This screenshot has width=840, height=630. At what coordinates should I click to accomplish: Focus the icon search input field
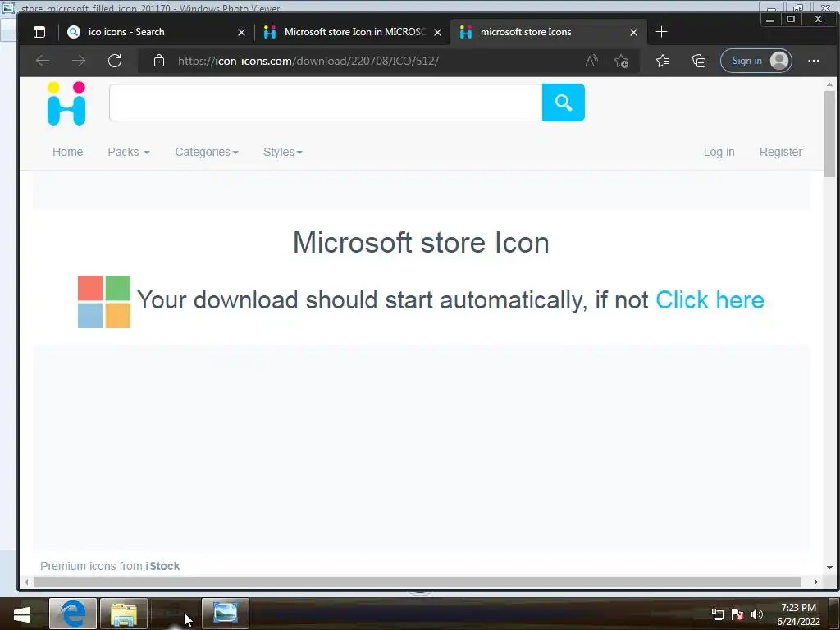pos(326,103)
